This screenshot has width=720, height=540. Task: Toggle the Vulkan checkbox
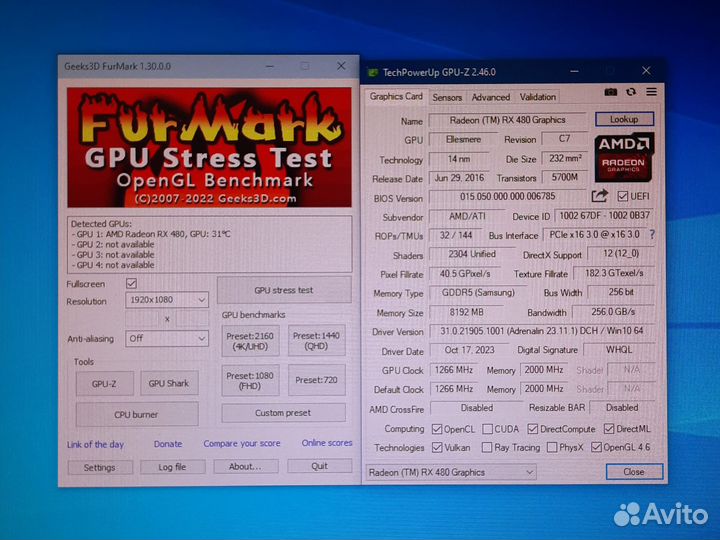tap(437, 447)
